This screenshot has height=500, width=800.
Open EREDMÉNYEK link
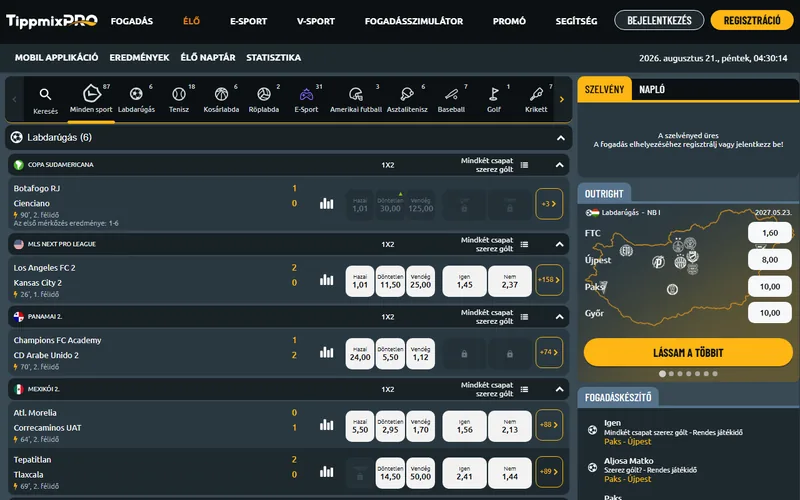pyautogui.click(x=139, y=58)
